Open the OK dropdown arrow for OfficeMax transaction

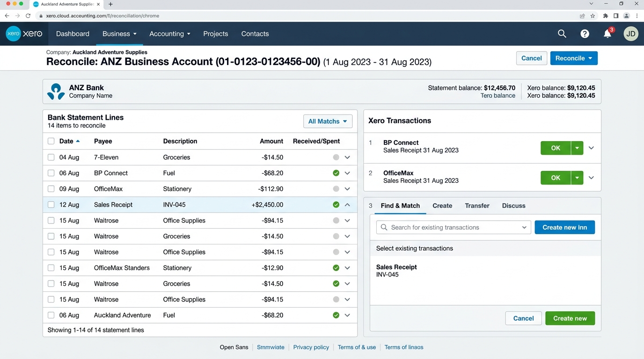577,178
